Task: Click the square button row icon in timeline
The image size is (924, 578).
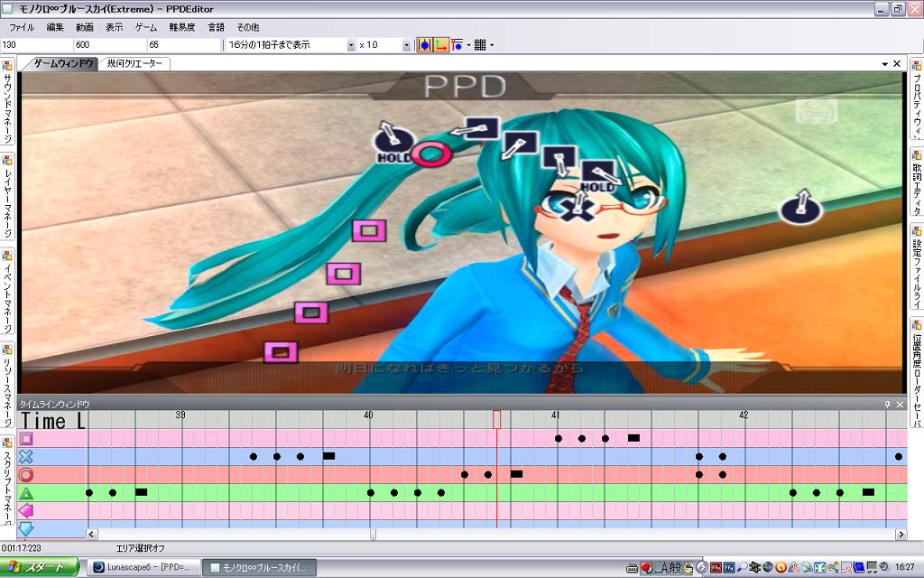Action: [x=26, y=439]
